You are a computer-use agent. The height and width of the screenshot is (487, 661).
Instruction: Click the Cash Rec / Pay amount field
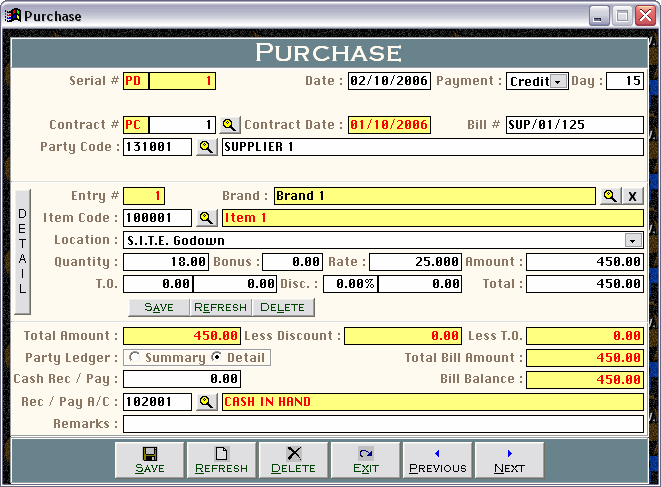[182, 379]
